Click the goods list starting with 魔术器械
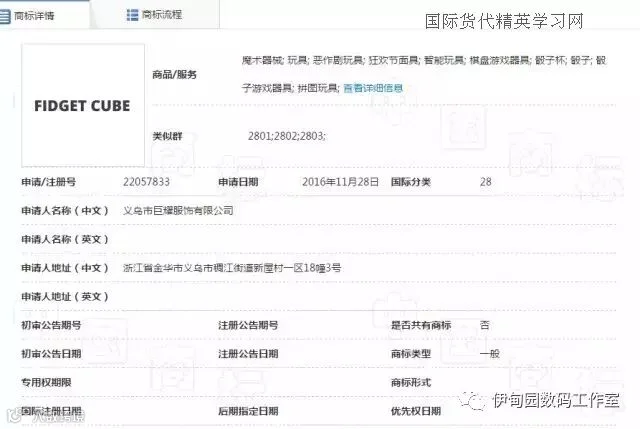Image resolution: width=640 pixels, height=429 pixels. coord(424,74)
